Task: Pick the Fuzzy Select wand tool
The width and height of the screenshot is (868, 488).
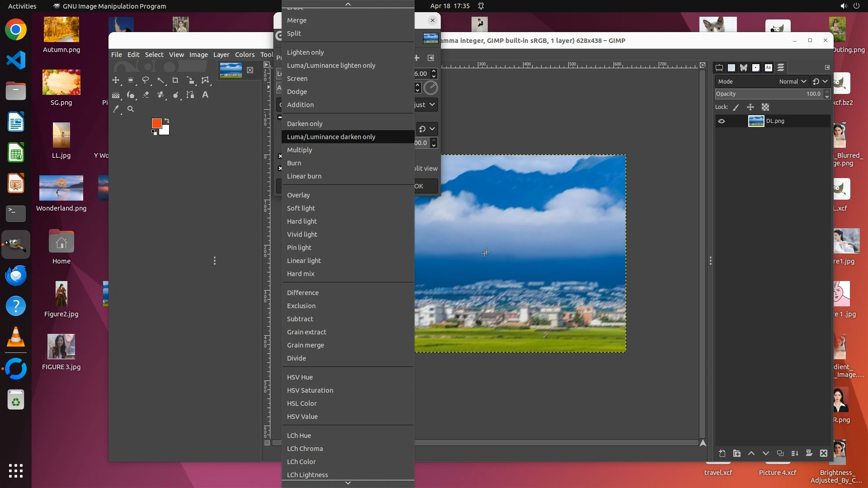Action: point(160,80)
